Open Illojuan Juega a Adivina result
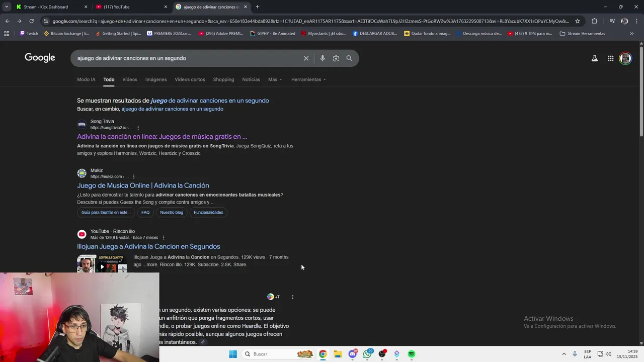Image resolution: width=644 pixels, height=362 pixels. tap(148, 246)
